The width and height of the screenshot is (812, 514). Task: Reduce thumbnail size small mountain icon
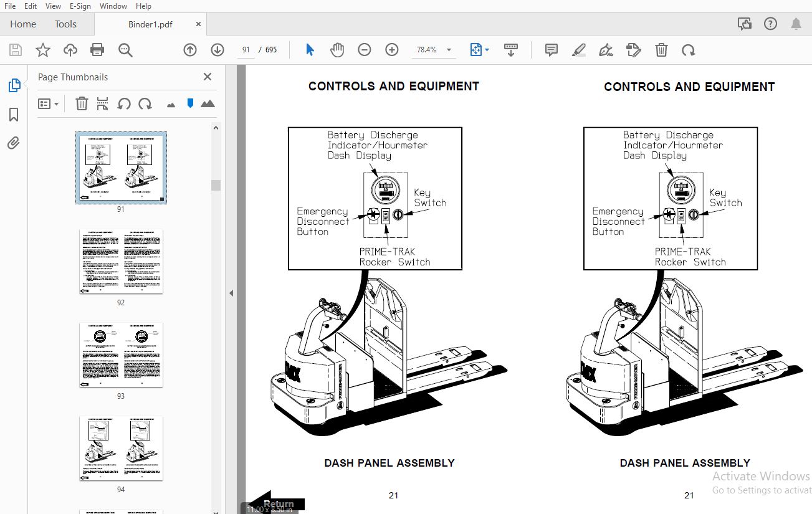click(171, 105)
